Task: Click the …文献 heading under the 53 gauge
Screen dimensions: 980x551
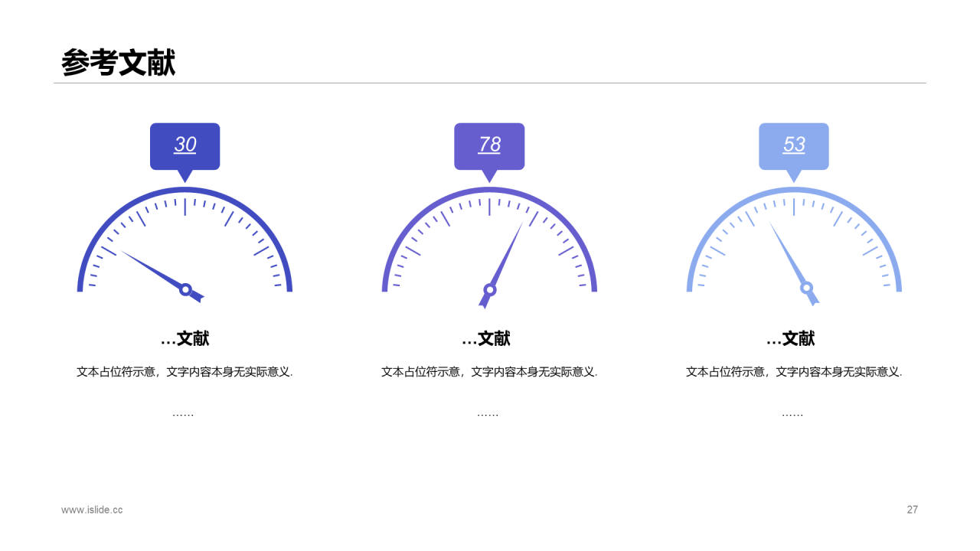Action: [x=791, y=338]
